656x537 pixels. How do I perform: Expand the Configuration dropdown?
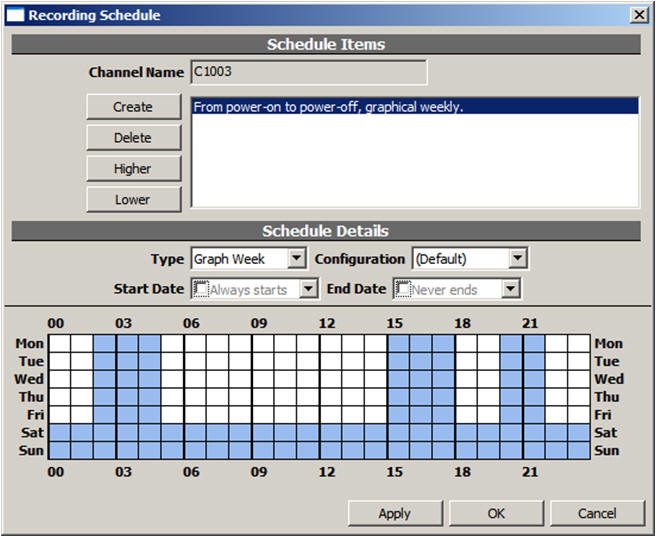[516, 259]
